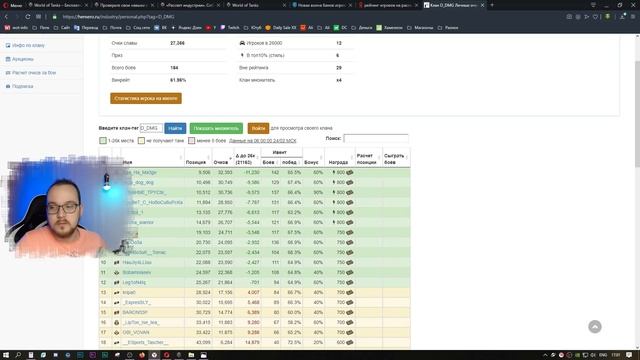Click the heart bookmark icon in address bar
Viewport: 640px width, 360px height.
point(596,17)
